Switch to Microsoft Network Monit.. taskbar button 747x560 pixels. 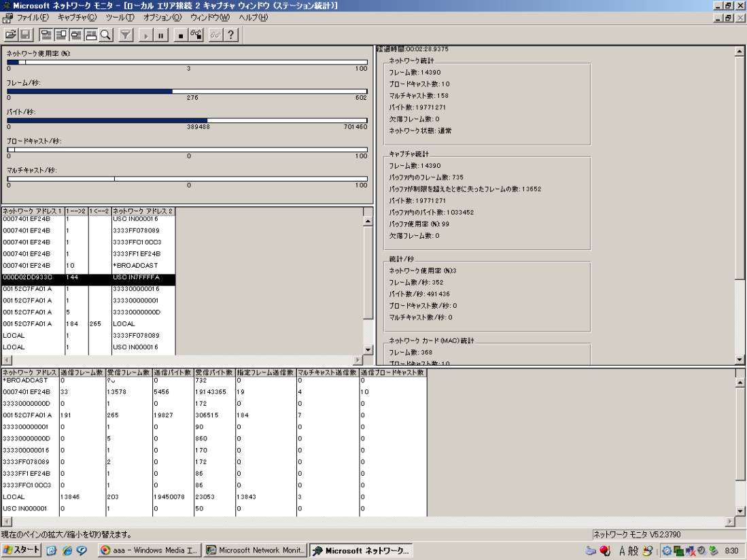(256, 550)
